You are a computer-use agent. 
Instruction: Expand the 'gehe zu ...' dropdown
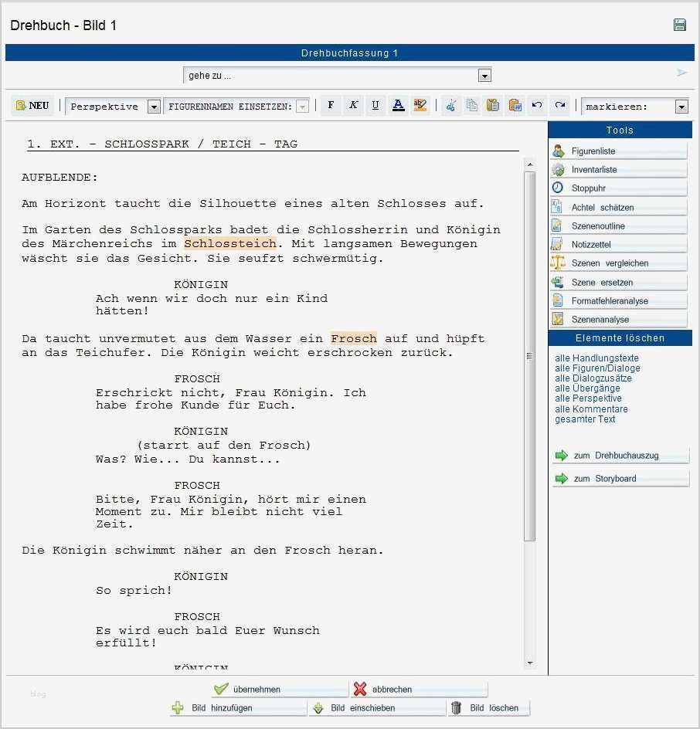484,75
